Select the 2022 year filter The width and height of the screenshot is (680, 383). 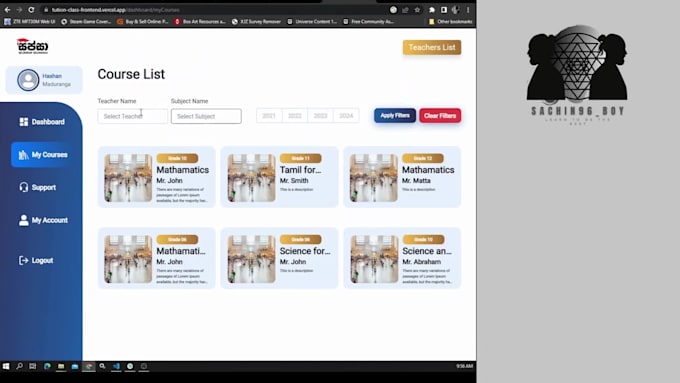tap(294, 116)
